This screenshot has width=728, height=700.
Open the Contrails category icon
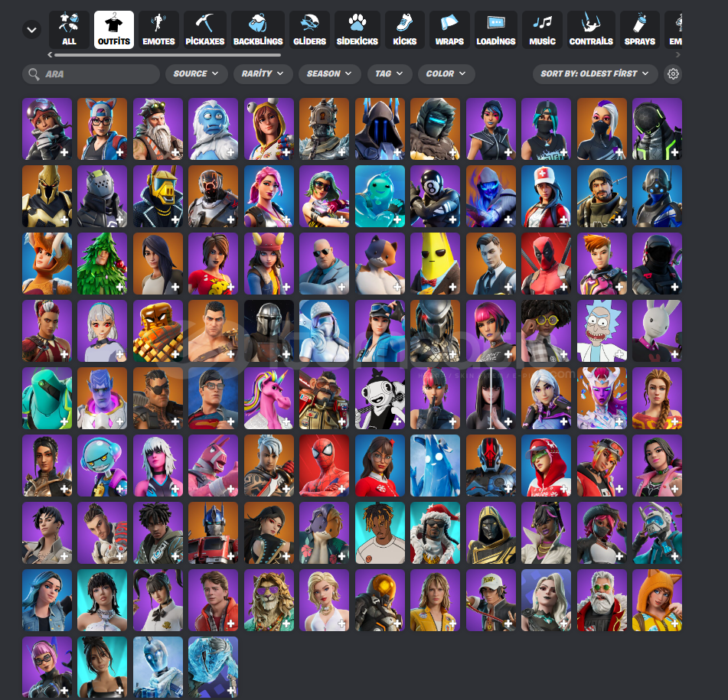pyautogui.click(x=591, y=30)
